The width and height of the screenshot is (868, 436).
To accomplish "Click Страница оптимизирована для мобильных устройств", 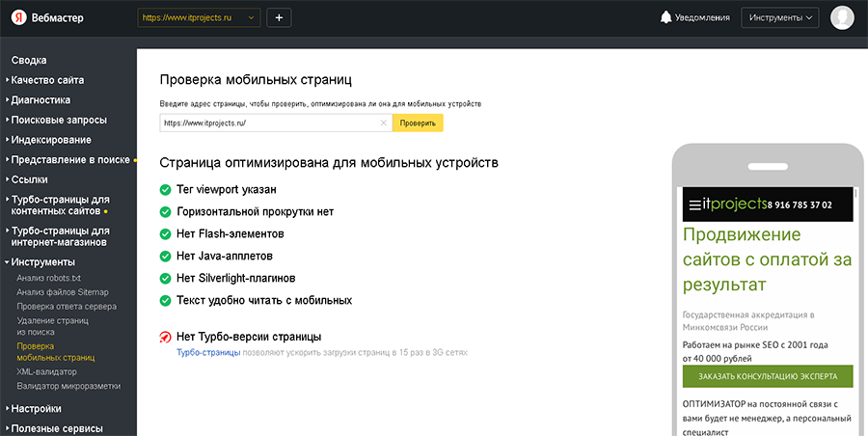I will tap(329, 163).
